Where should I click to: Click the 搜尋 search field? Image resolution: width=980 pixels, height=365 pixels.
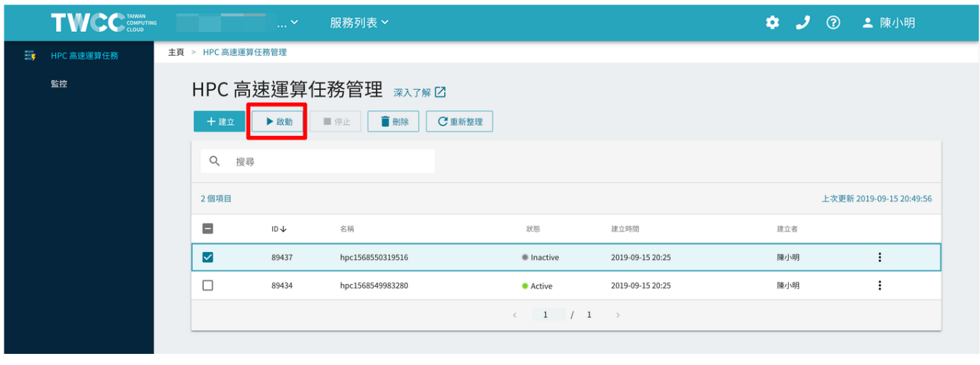click(318, 161)
